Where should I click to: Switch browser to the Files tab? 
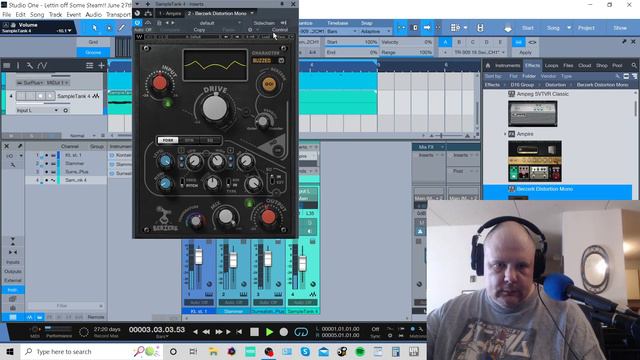point(568,65)
